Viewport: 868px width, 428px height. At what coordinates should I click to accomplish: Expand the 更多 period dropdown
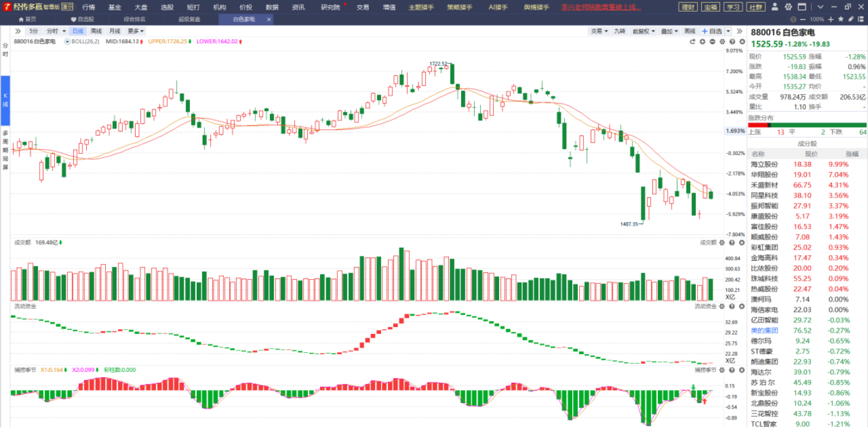point(136,31)
